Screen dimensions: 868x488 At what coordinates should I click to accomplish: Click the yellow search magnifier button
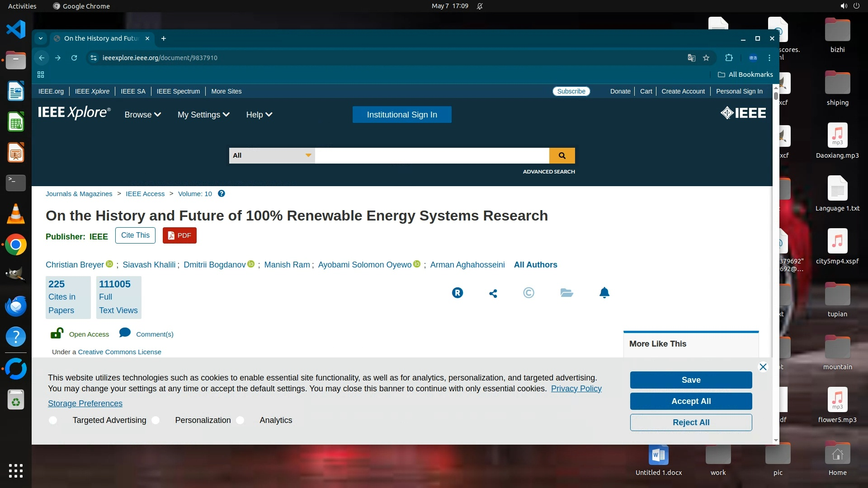[x=562, y=155]
